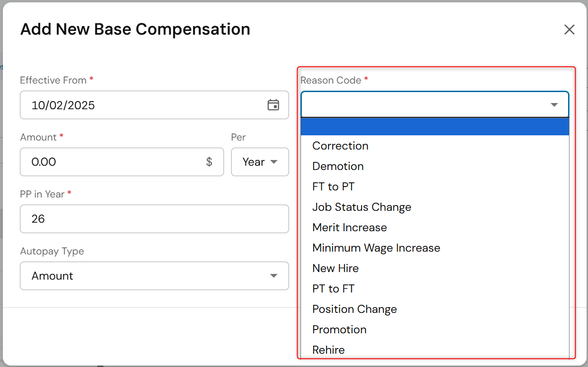Select PT to FT option
This screenshot has width=588, height=367.
click(333, 289)
